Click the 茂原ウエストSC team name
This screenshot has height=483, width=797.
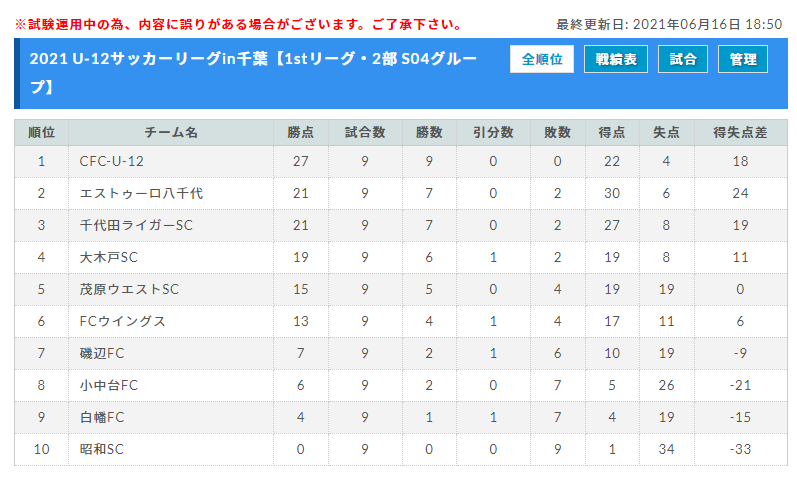(x=129, y=289)
